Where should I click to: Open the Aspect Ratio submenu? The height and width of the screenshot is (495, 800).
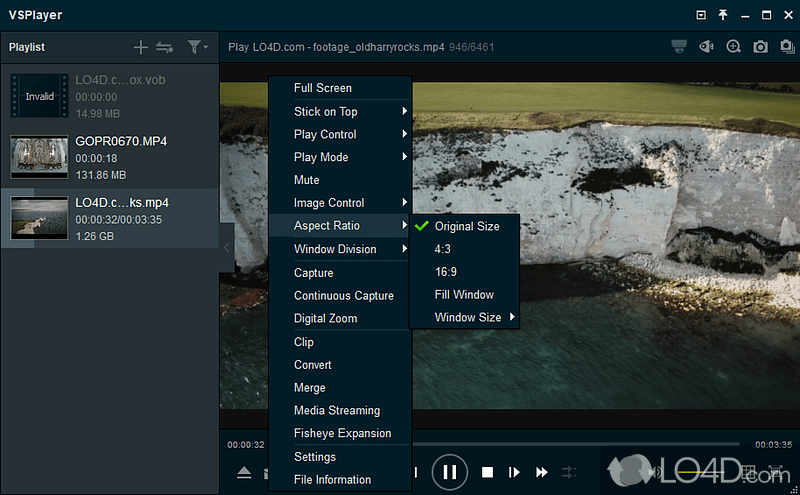click(x=340, y=226)
